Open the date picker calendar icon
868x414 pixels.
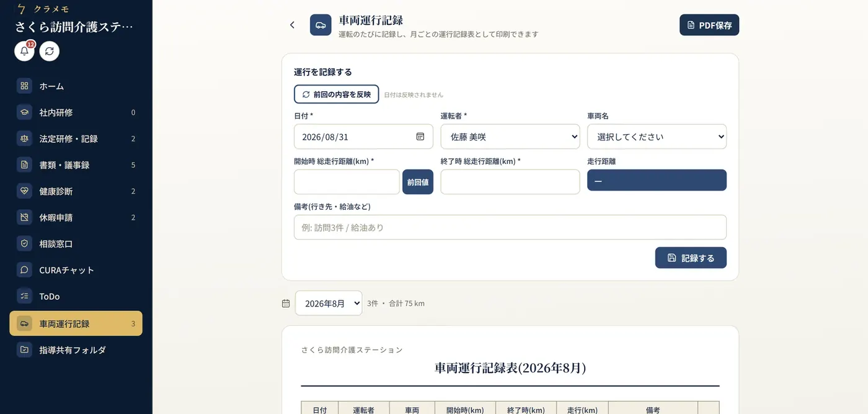pyautogui.click(x=420, y=137)
